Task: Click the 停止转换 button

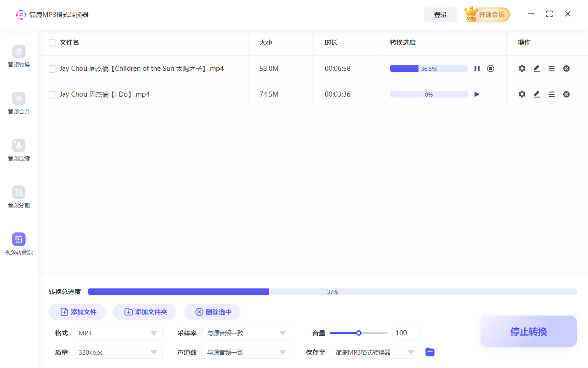Action: [x=529, y=331]
